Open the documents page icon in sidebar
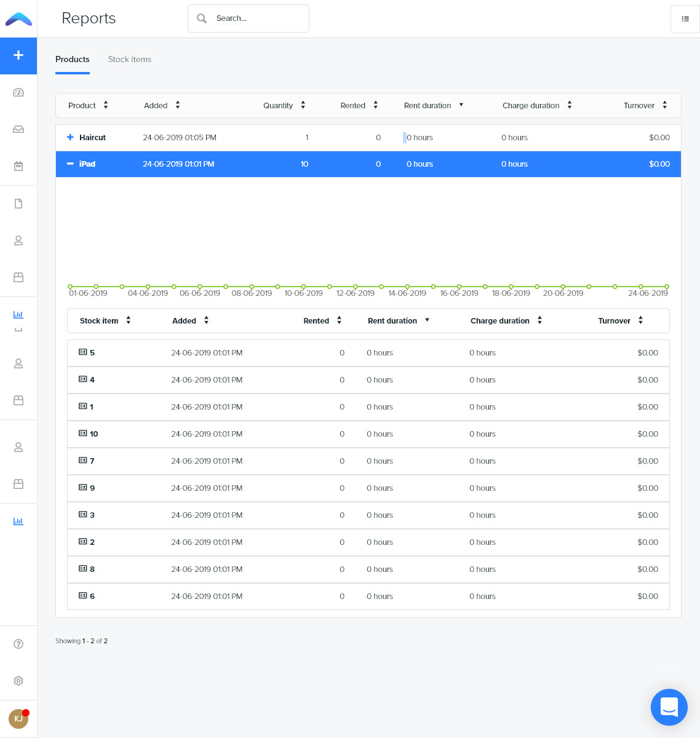Image resolution: width=700 pixels, height=738 pixels. pos(18,204)
